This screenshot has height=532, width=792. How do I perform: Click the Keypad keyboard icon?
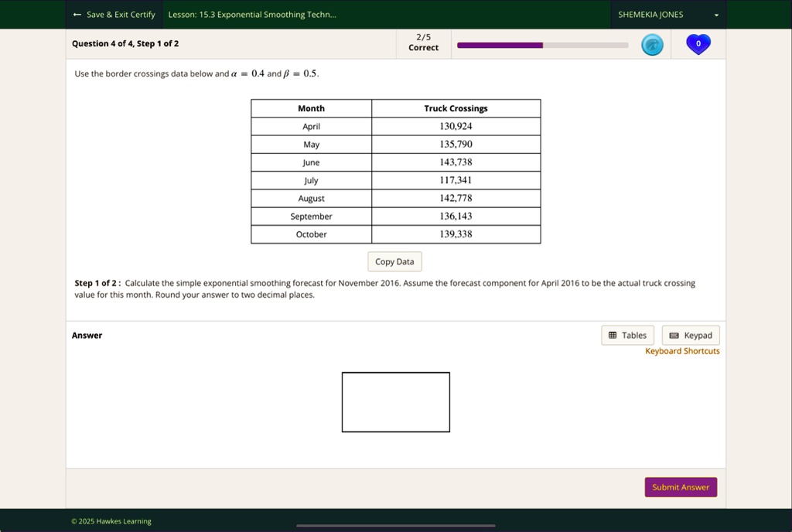[674, 336]
